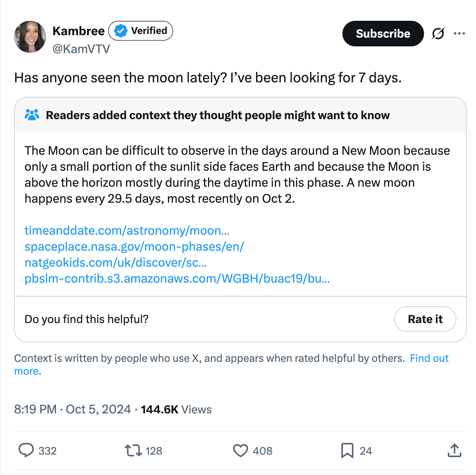The height and width of the screenshot is (475, 476).
Task: Expand the truncated timeanddate.com link
Action: point(128,231)
